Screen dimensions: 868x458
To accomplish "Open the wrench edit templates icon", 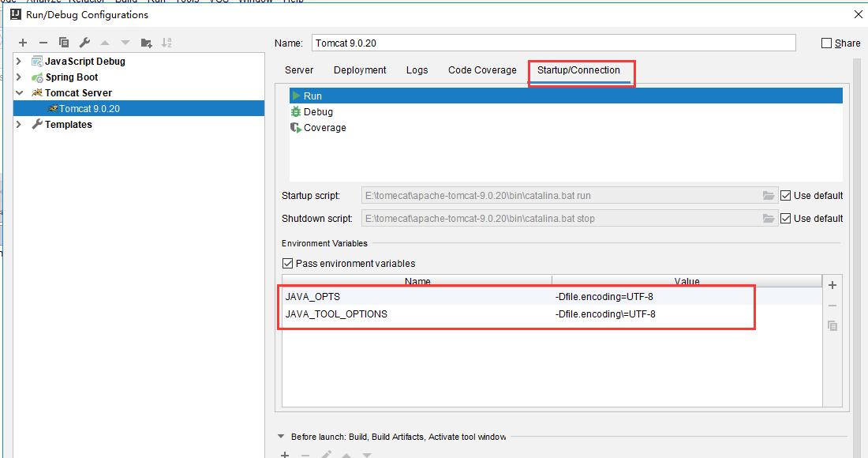I will coord(84,43).
